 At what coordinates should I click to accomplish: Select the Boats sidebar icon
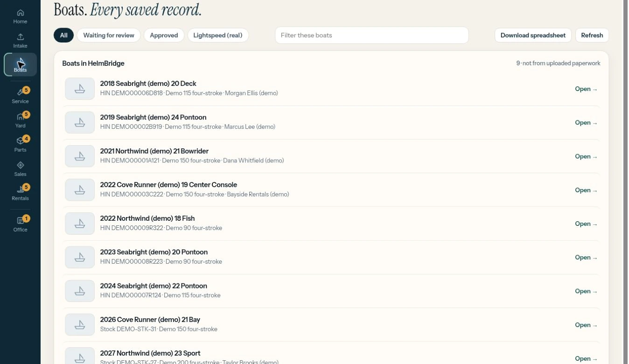pos(20,64)
